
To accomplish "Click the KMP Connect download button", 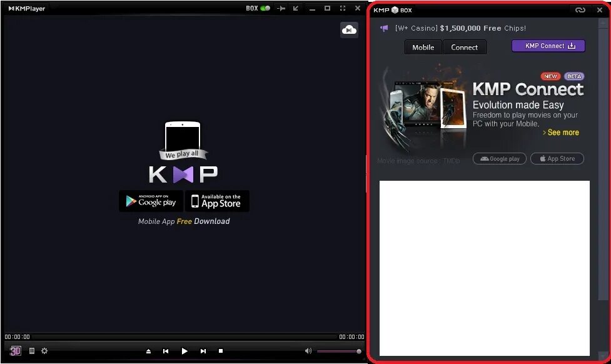I will [548, 45].
